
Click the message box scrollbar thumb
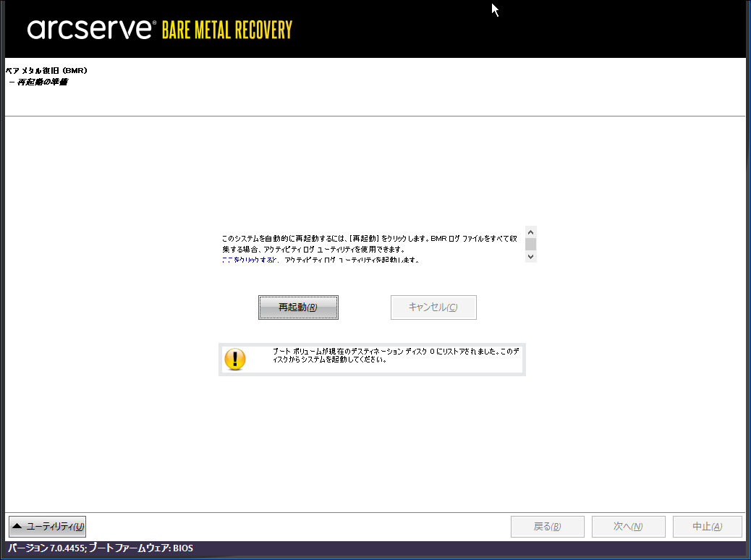tap(530, 245)
